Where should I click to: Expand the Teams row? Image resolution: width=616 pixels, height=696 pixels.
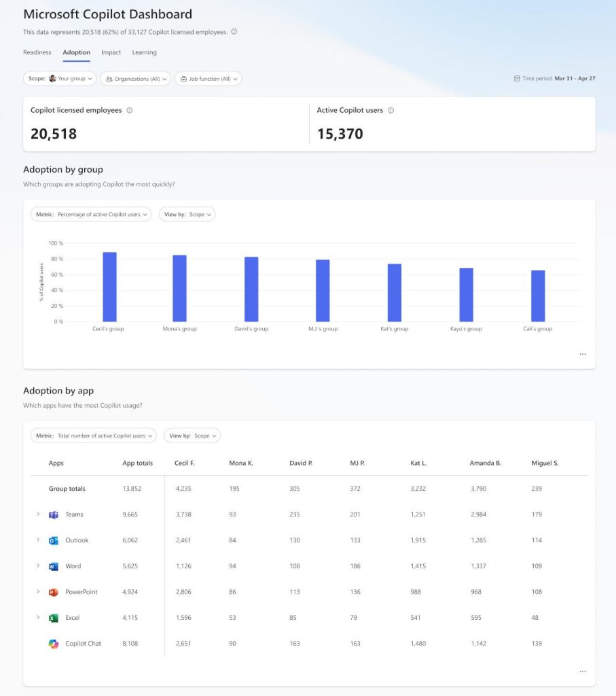click(38, 514)
